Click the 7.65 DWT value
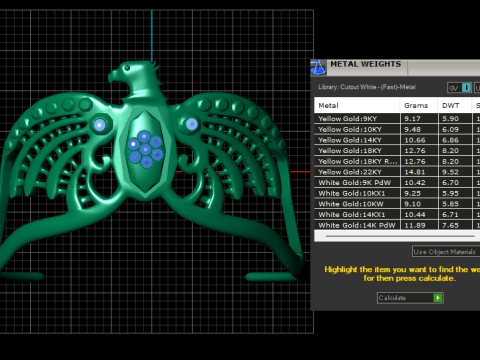This screenshot has height=360, width=480. pos(450,225)
